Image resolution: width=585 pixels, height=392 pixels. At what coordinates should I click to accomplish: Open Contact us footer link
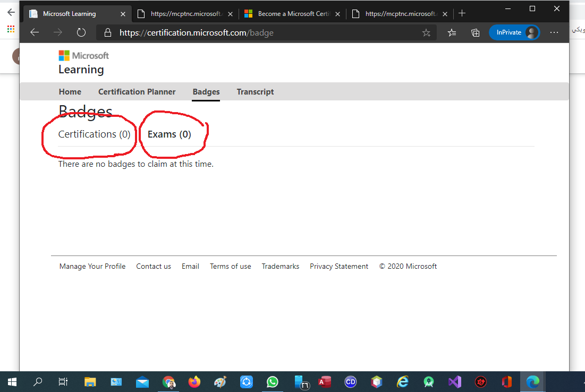154,266
